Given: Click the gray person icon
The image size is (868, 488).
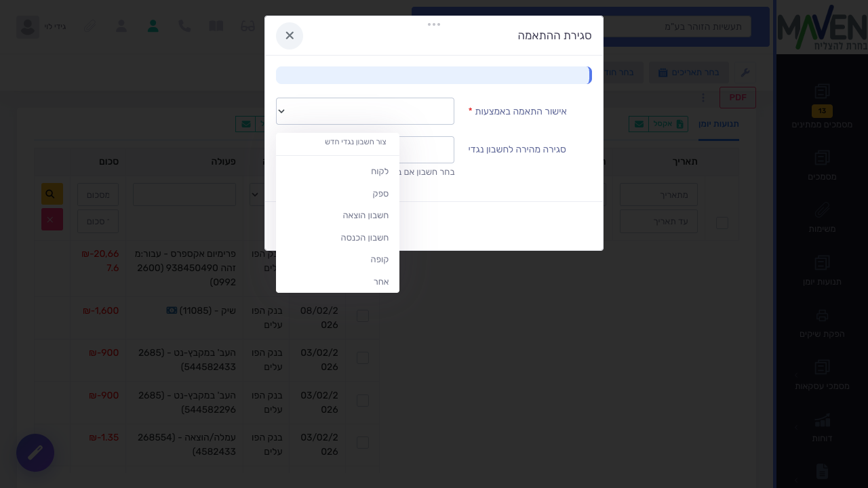Looking at the screenshot, I should point(121,26).
